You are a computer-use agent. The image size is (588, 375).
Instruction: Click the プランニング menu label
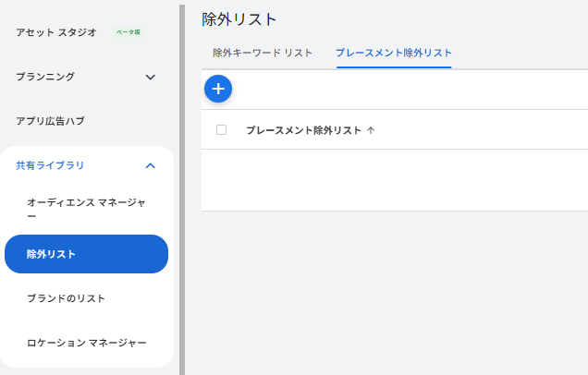tap(45, 77)
